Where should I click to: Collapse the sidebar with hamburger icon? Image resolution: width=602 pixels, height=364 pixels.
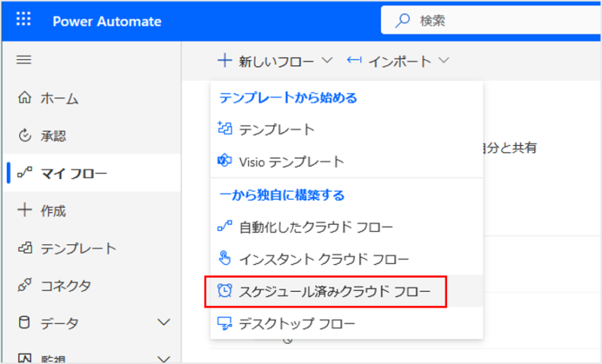(x=24, y=60)
